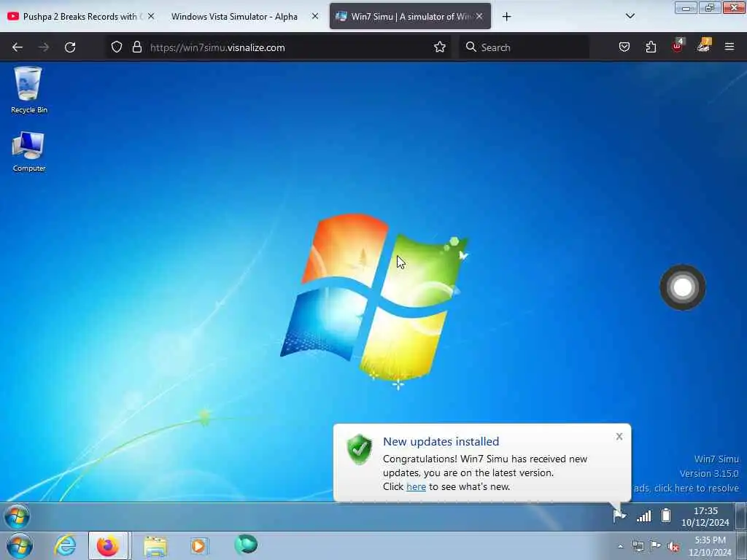The width and height of the screenshot is (747, 560).
Task: Go back one page in browser
Action: [18, 47]
